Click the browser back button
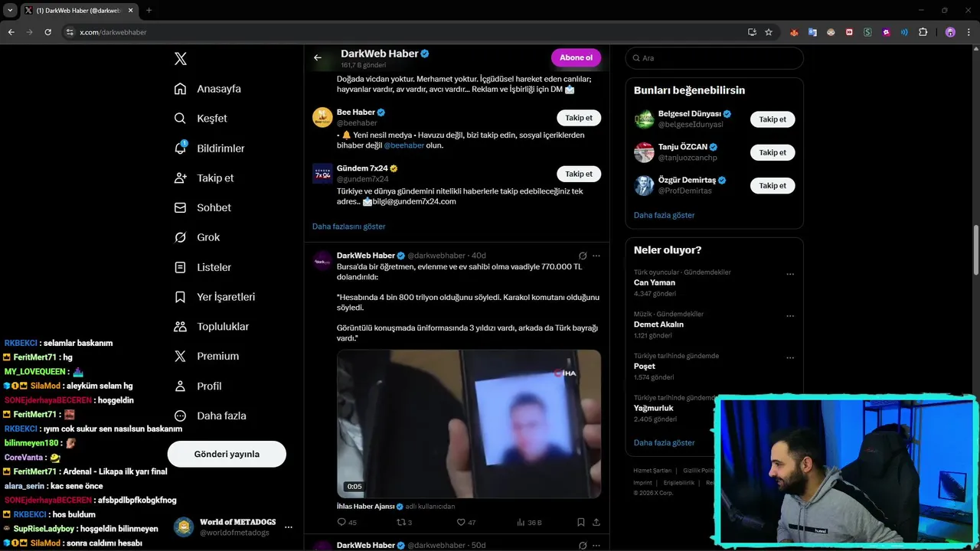 pos(11,32)
